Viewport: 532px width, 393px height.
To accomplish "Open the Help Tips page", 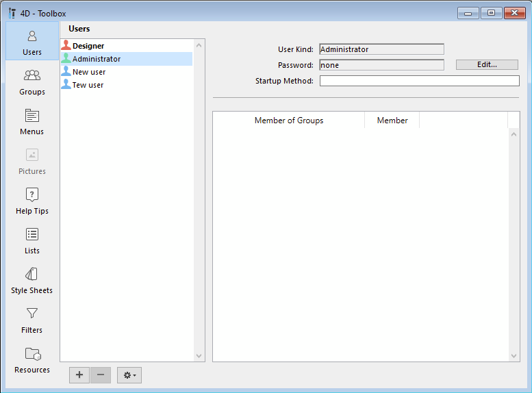I will click(32, 201).
